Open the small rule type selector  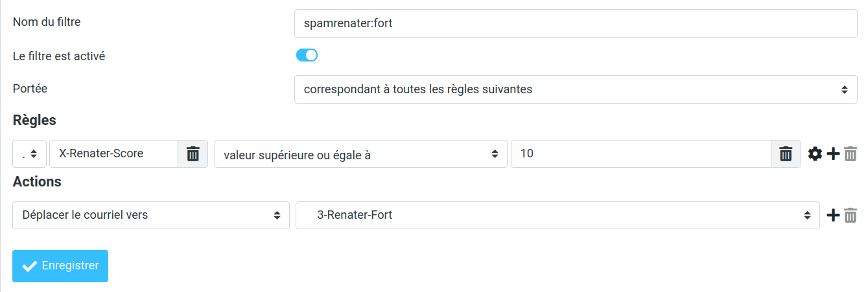click(29, 154)
